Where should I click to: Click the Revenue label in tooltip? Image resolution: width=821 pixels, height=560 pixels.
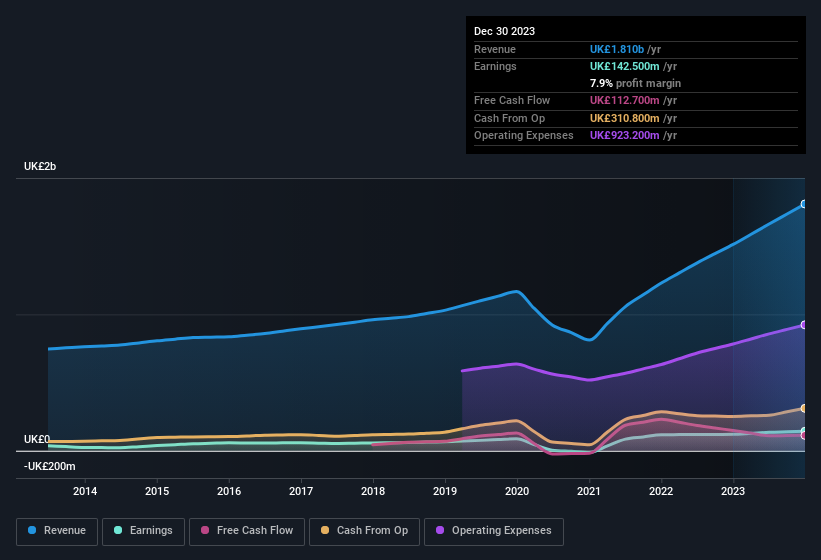tap(495, 49)
